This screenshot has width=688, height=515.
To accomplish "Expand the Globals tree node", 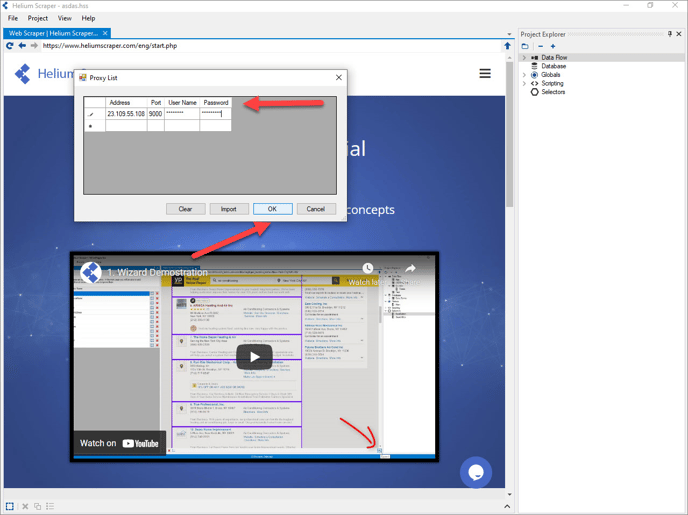I will [524, 75].
